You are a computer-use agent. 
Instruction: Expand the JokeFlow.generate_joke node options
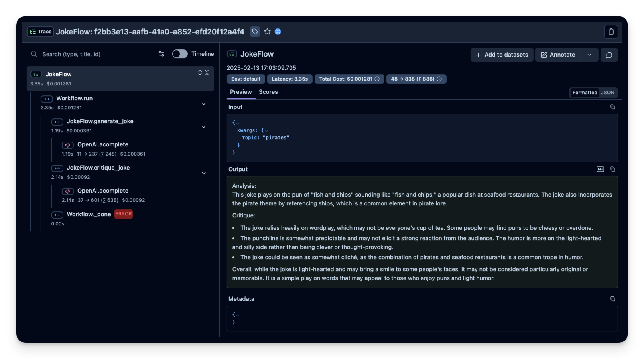[204, 126]
